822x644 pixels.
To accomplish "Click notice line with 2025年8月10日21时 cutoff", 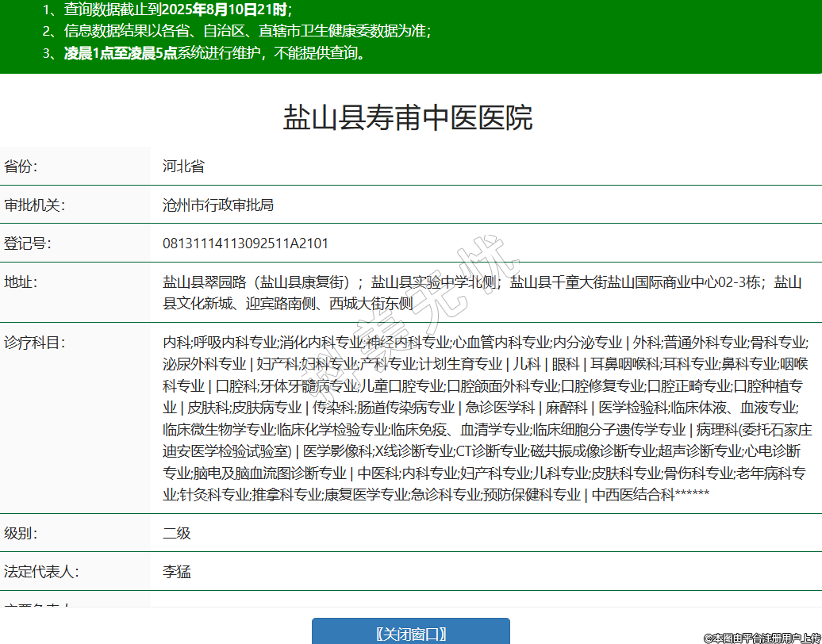I will click(x=167, y=10).
